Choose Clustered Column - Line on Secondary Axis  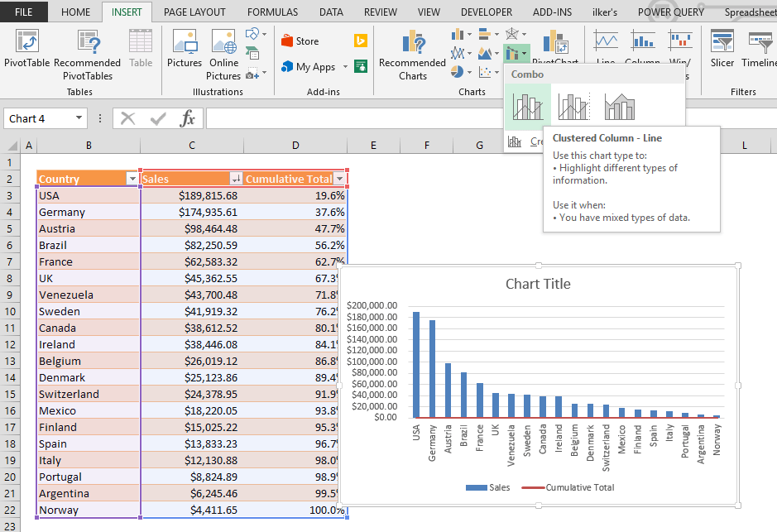click(x=573, y=107)
